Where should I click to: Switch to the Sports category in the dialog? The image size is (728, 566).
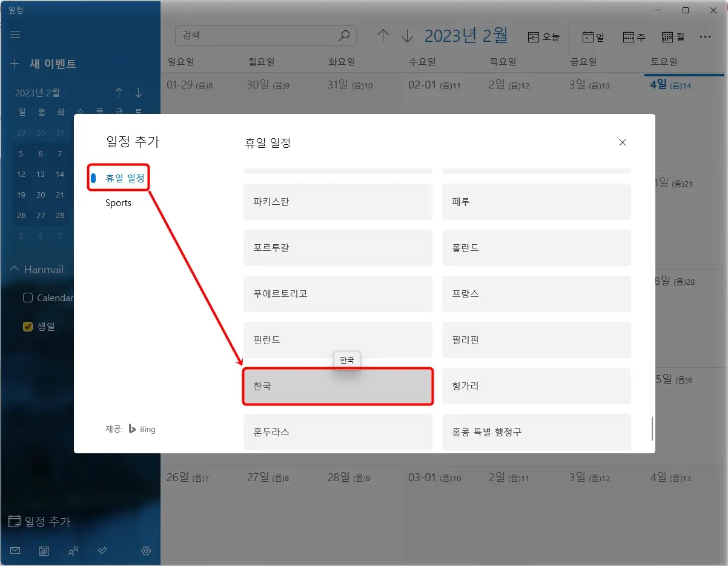[117, 202]
